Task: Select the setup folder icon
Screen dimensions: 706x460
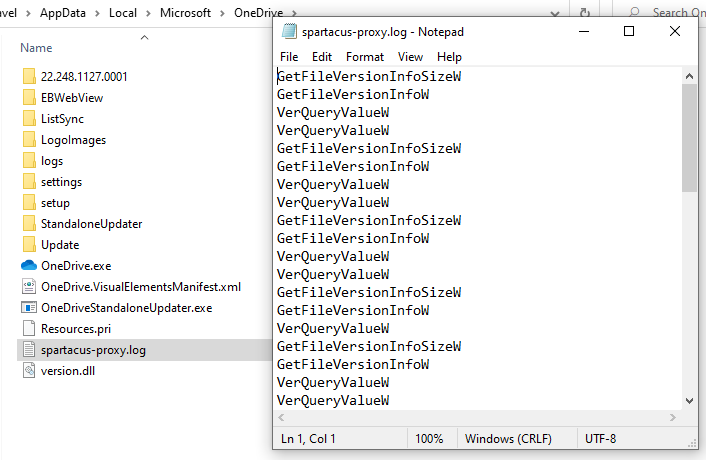Action: coord(29,203)
